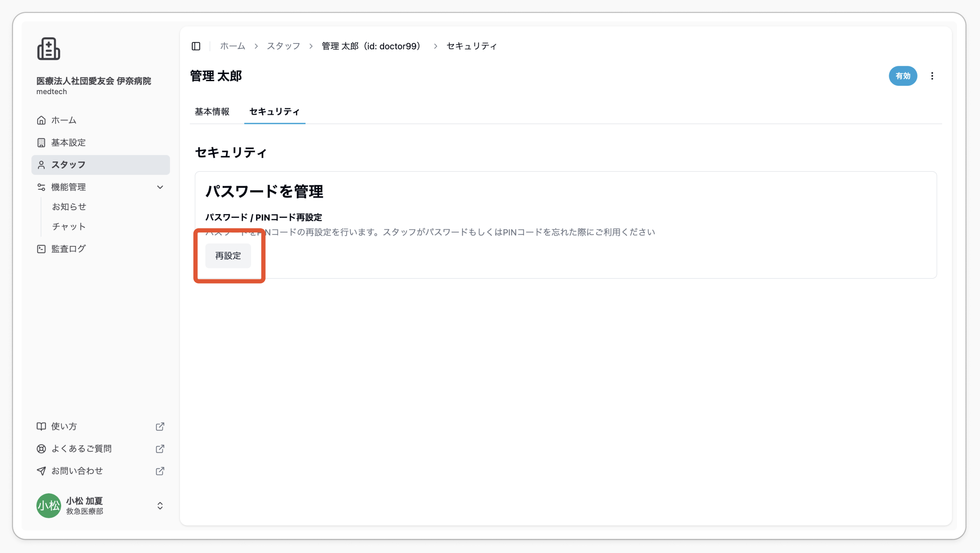Screen dimensions: 980x553
Task: Open スタッフ in the sidebar
Action: [100, 165]
